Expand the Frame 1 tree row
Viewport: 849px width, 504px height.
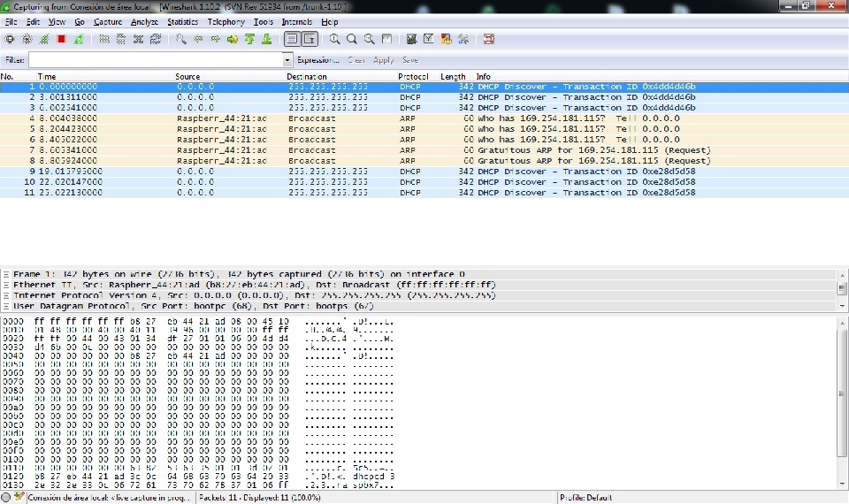click(6, 274)
